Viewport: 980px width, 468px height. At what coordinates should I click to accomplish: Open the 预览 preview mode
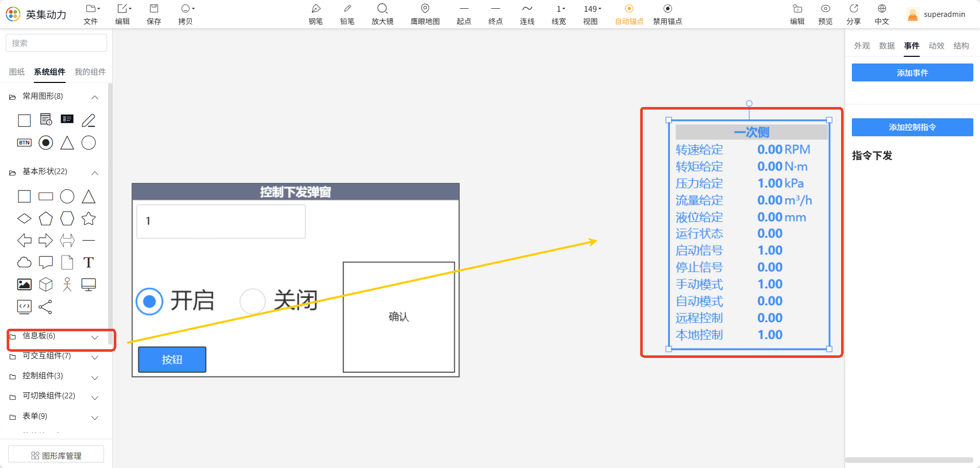point(825,14)
